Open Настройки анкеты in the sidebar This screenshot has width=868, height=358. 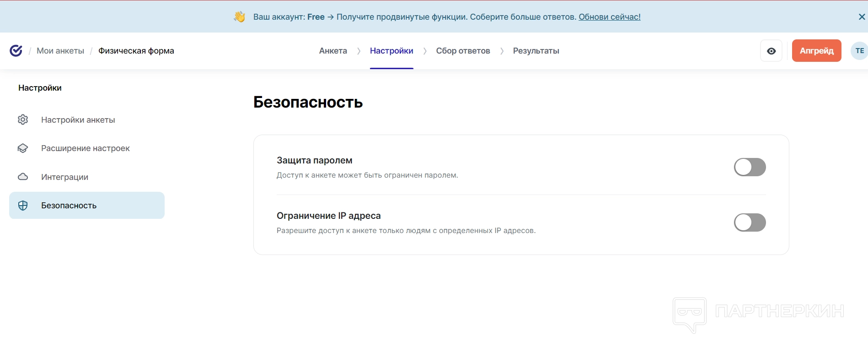tap(87, 120)
